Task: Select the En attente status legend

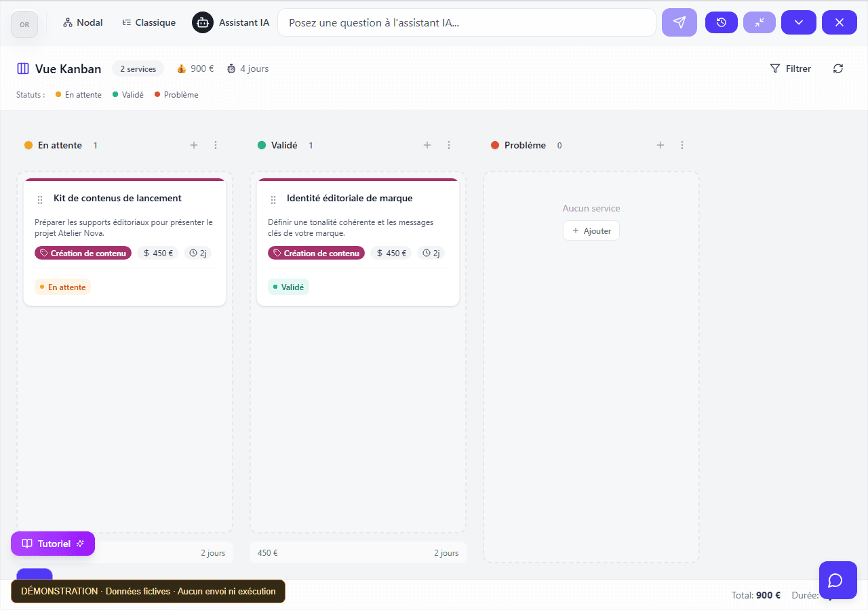Action: point(79,95)
